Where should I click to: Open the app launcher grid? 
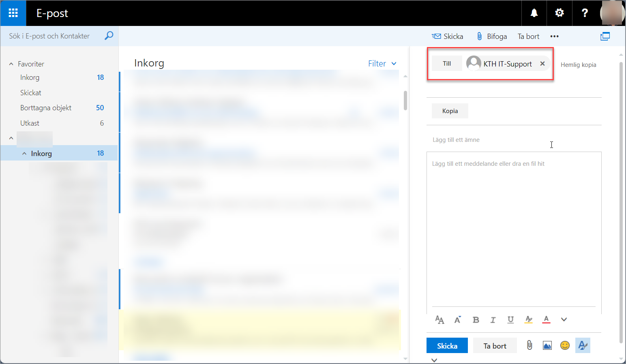pos(13,13)
